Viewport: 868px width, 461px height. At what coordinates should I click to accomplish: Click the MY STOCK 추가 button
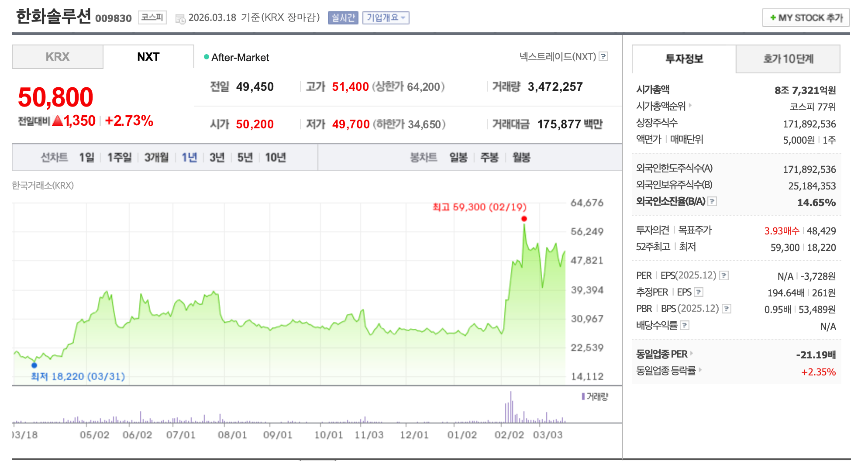(806, 18)
